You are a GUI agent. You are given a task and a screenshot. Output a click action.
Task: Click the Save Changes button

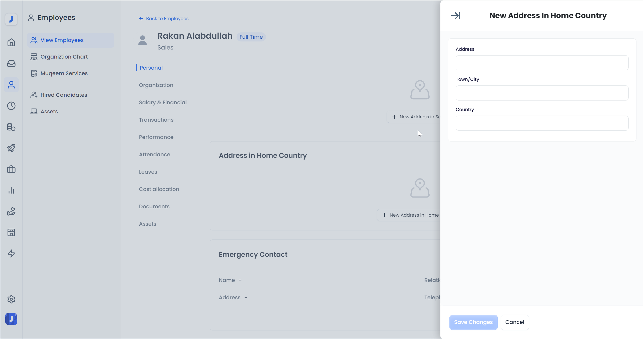(473, 322)
